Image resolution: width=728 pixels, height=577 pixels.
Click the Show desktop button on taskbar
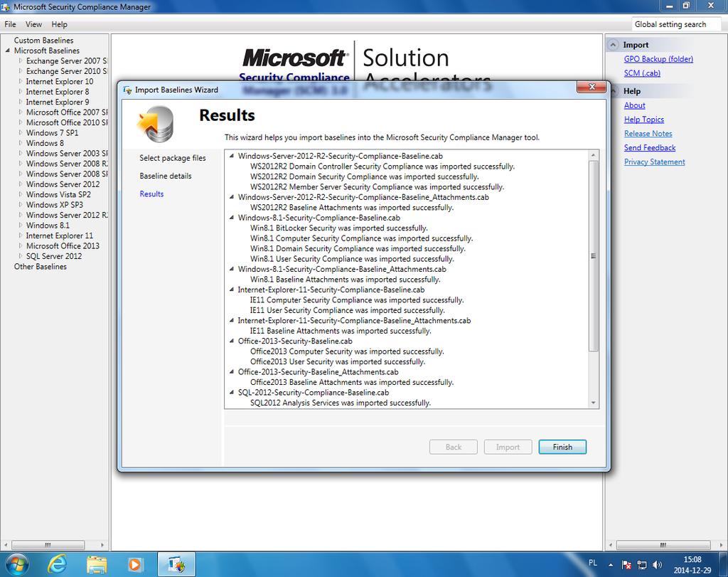coord(723,564)
